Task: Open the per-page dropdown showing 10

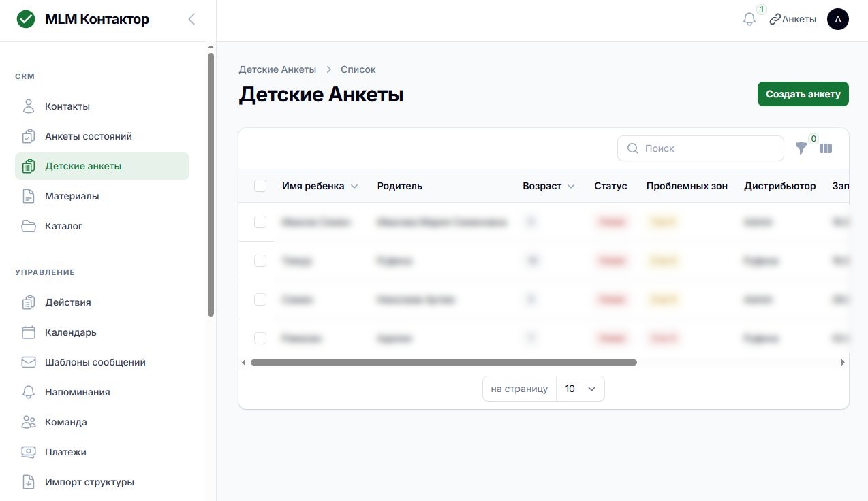Action: point(580,389)
